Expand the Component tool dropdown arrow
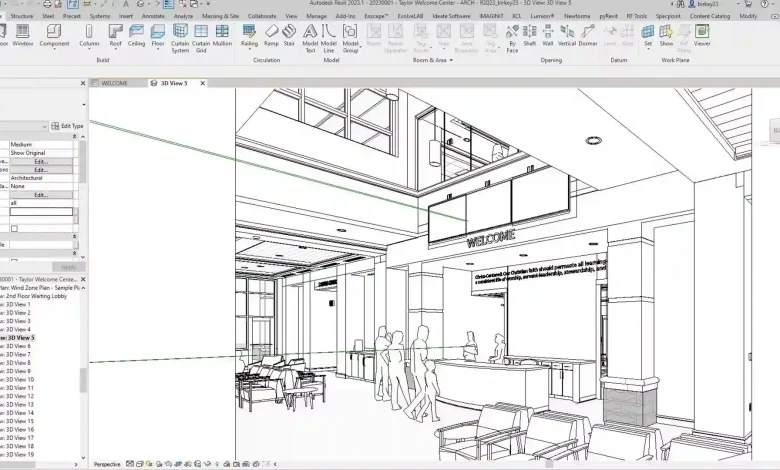 click(54, 50)
